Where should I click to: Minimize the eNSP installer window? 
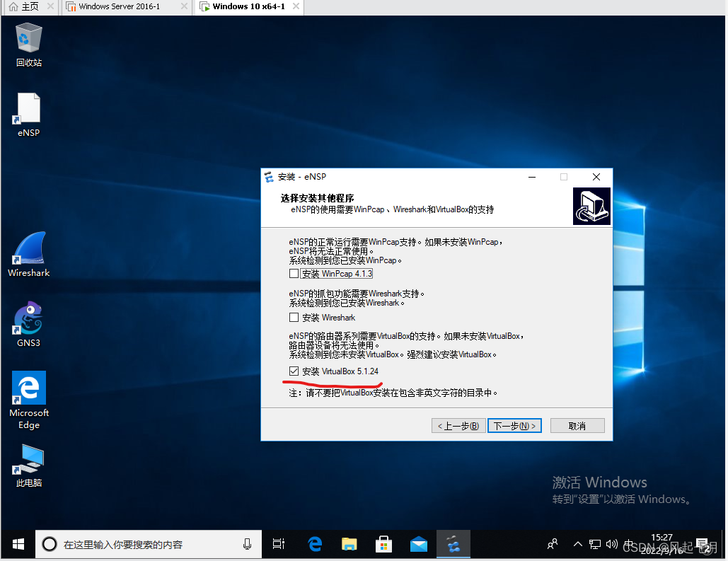532,177
